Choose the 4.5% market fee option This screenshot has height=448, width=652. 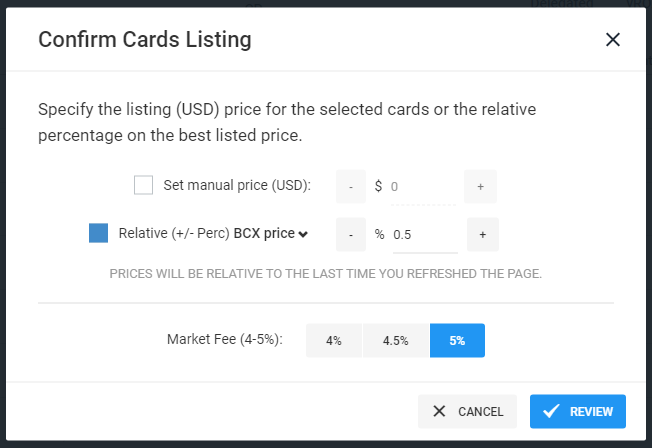click(396, 340)
